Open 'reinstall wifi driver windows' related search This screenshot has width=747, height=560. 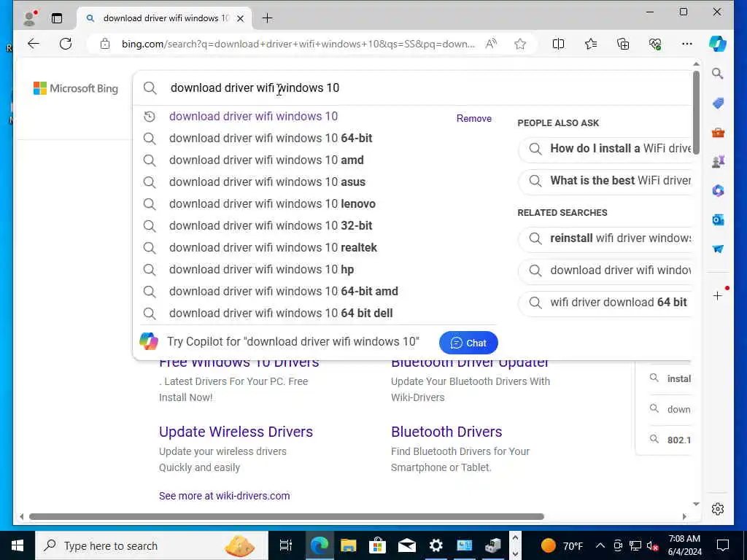click(605, 238)
